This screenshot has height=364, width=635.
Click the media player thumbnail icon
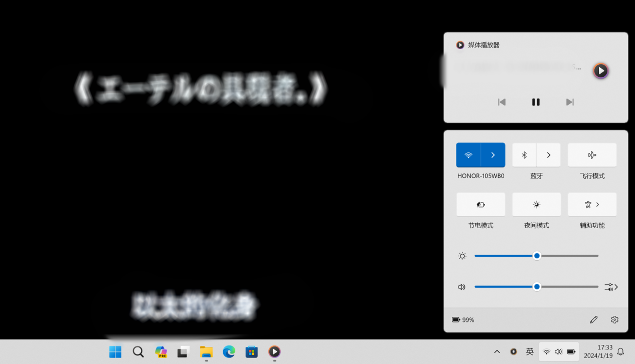[x=600, y=71]
